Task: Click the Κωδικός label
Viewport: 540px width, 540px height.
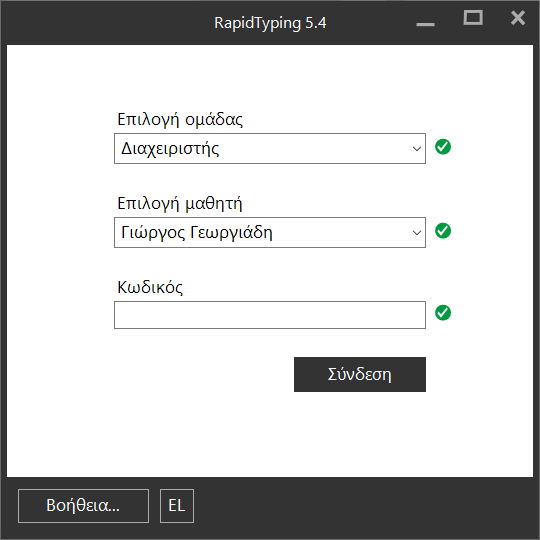Action: point(150,287)
